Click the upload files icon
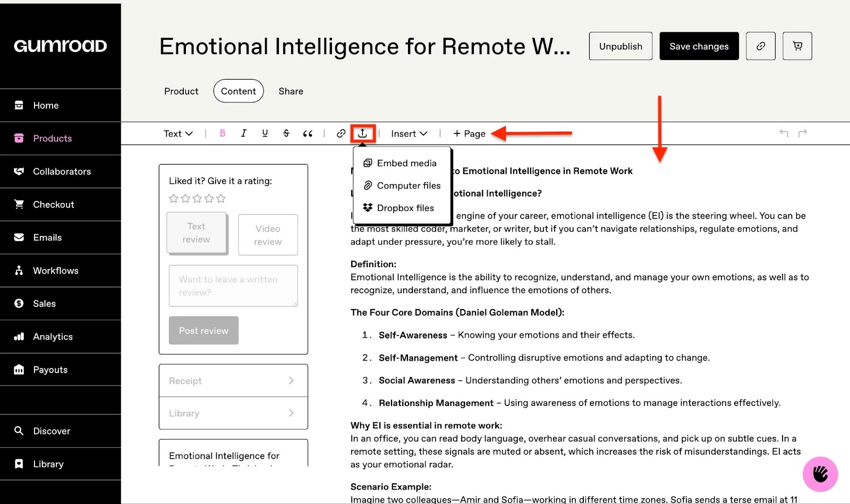This screenshot has width=850, height=504. click(x=363, y=133)
